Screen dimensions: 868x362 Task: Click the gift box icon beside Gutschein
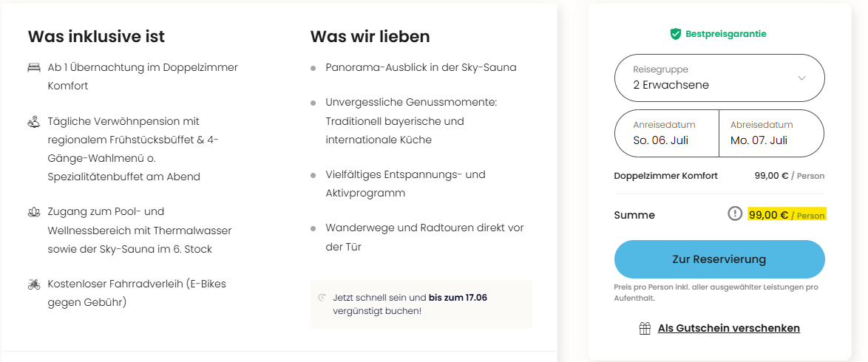[x=645, y=328]
